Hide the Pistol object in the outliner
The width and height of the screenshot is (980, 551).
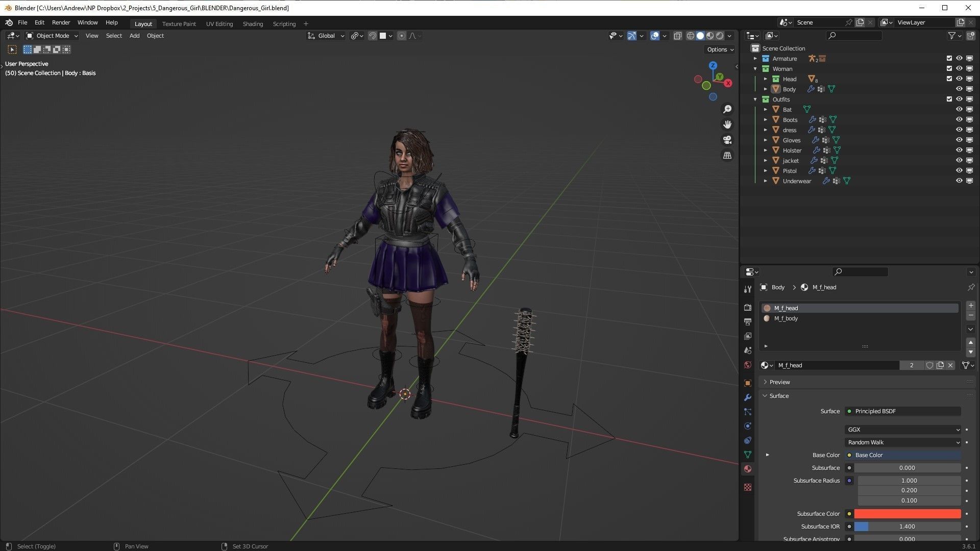tap(959, 170)
